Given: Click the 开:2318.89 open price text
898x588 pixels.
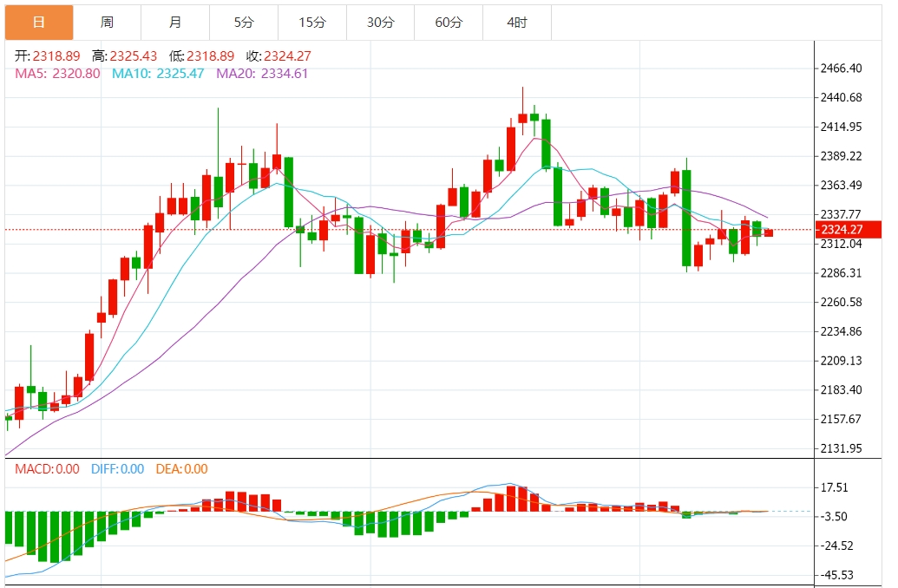Looking at the screenshot, I should pos(47,56).
